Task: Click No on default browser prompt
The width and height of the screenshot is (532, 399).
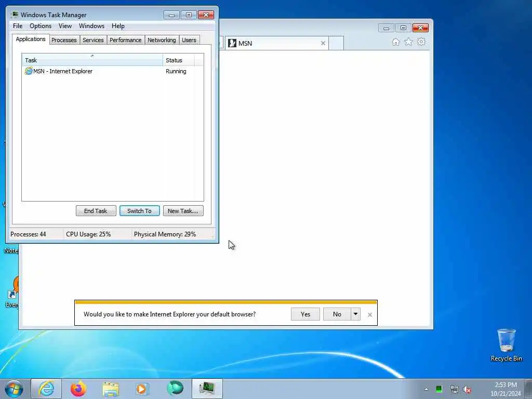Action: [x=337, y=314]
